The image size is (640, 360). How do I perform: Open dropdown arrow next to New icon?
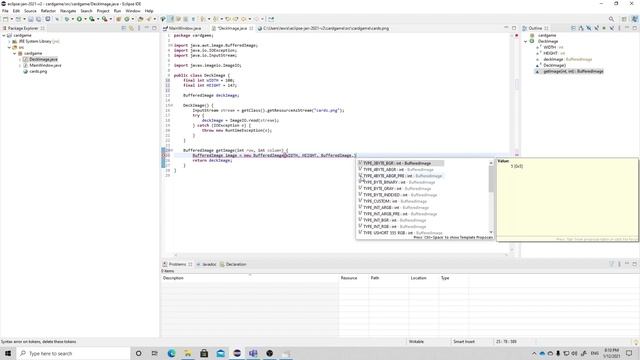(x=11, y=19)
